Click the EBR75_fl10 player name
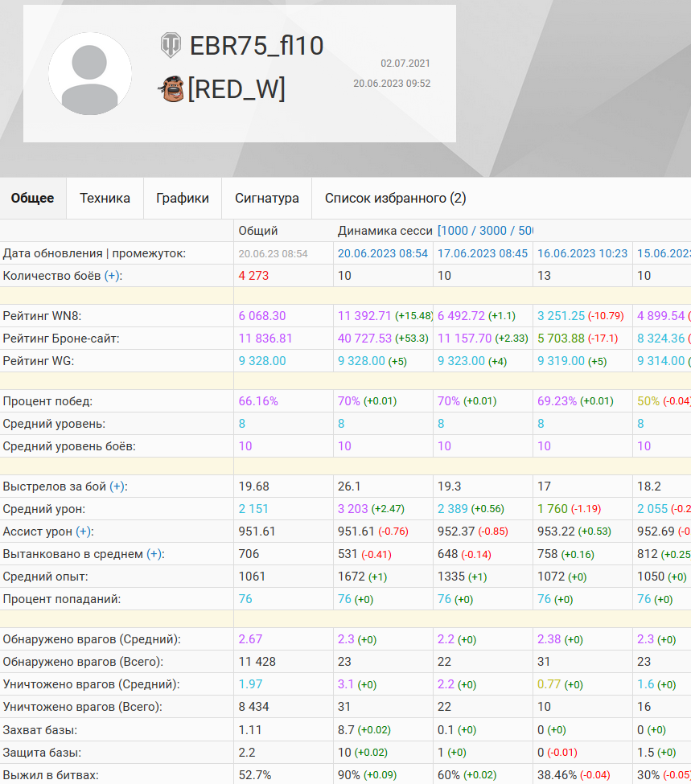 [x=257, y=46]
